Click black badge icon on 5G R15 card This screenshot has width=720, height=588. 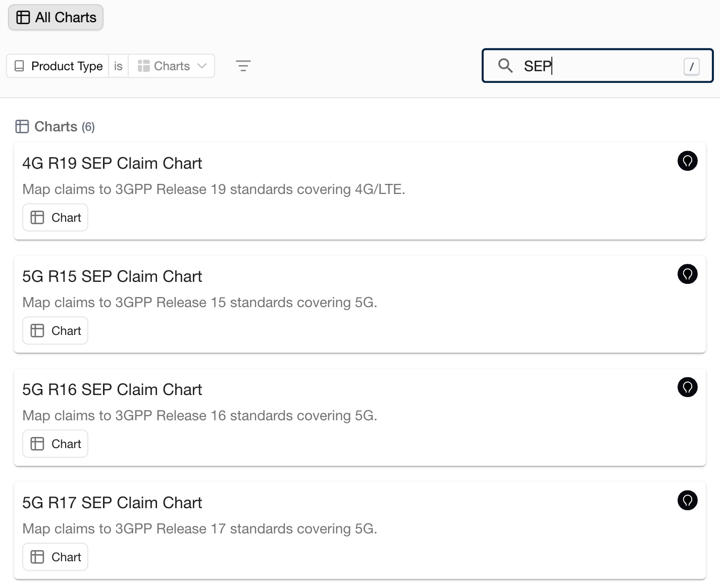pos(687,274)
